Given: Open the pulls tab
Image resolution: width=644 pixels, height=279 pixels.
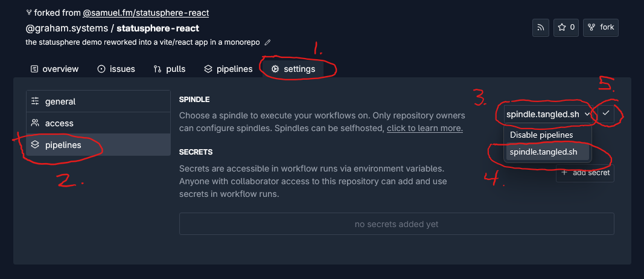Looking at the screenshot, I should tap(170, 69).
